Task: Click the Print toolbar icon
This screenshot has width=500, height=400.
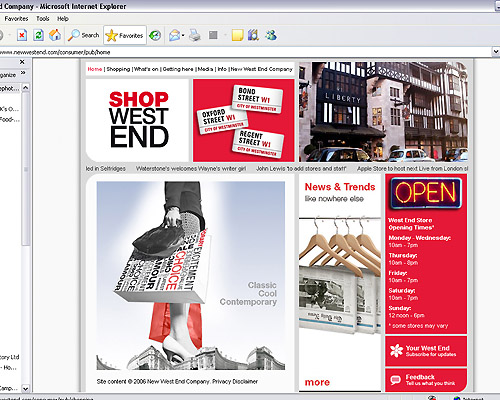Action: tap(195, 35)
